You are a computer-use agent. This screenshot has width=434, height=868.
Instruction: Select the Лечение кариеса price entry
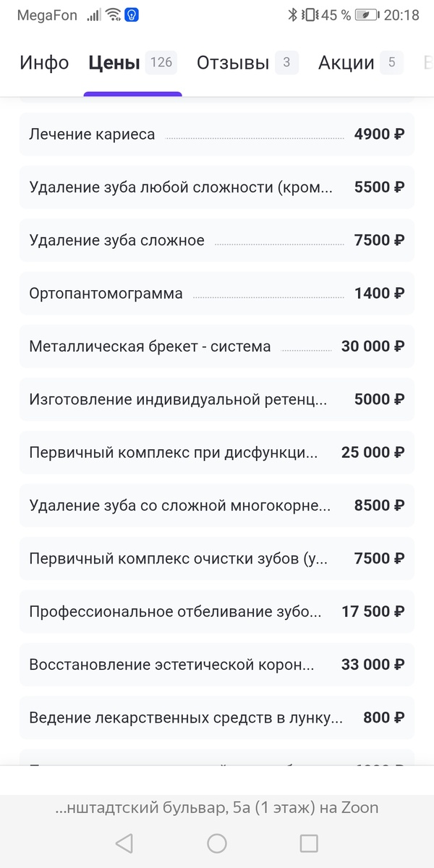click(x=217, y=134)
